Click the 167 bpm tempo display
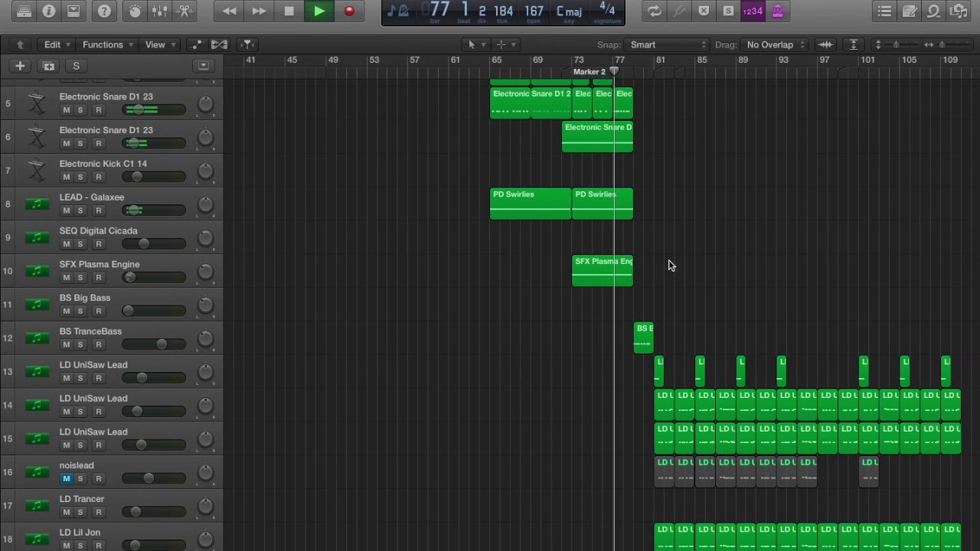Image resolution: width=980 pixels, height=551 pixels. click(x=534, y=11)
